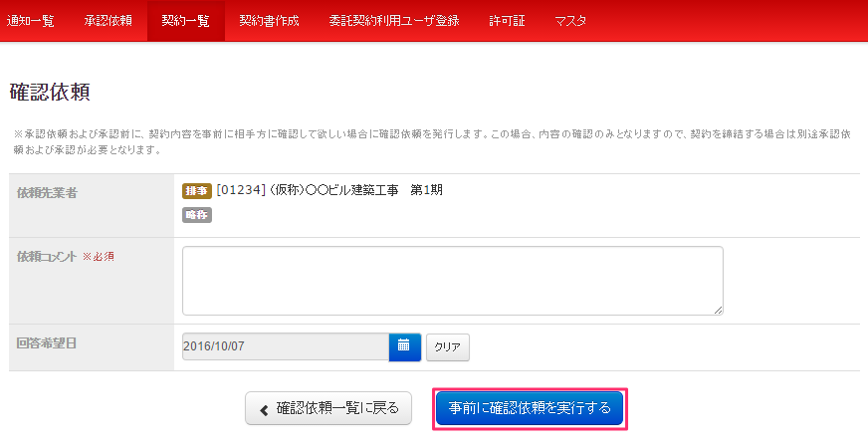Click the brown badge before [01234]
Viewport: 868px width, 446px height.
pyautogui.click(x=197, y=190)
